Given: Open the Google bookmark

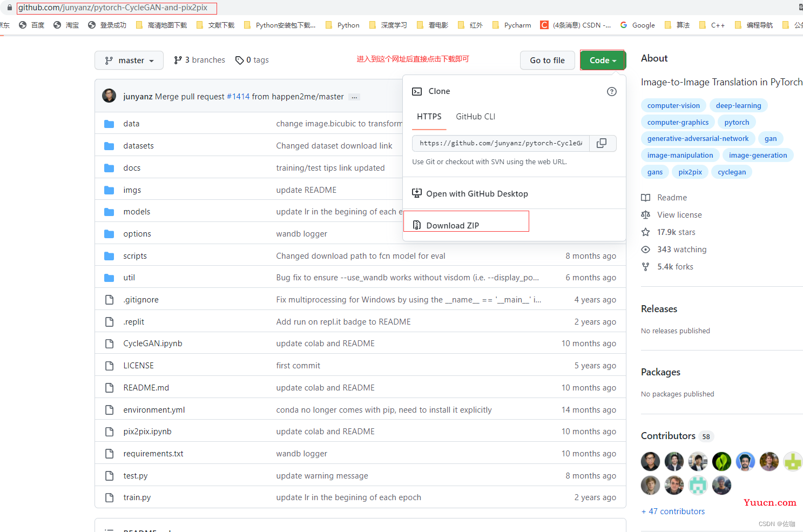Looking at the screenshot, I should point(637,25).
